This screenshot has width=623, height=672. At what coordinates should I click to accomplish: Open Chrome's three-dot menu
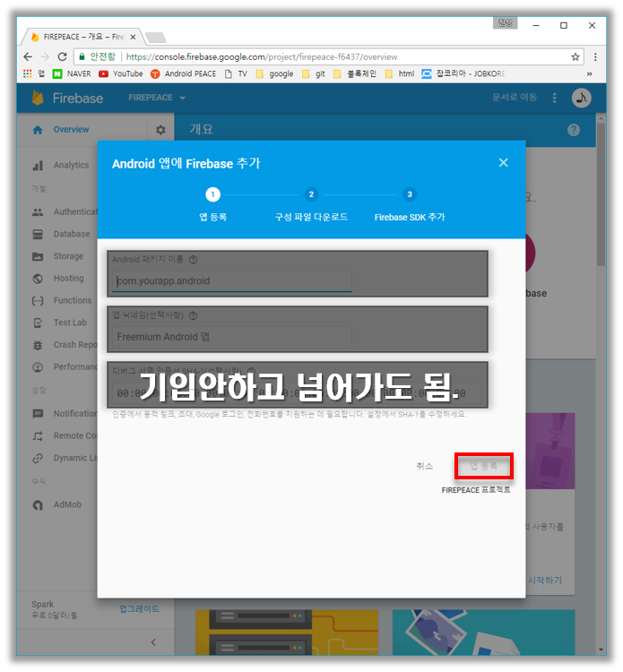click(x=595, y=57)
